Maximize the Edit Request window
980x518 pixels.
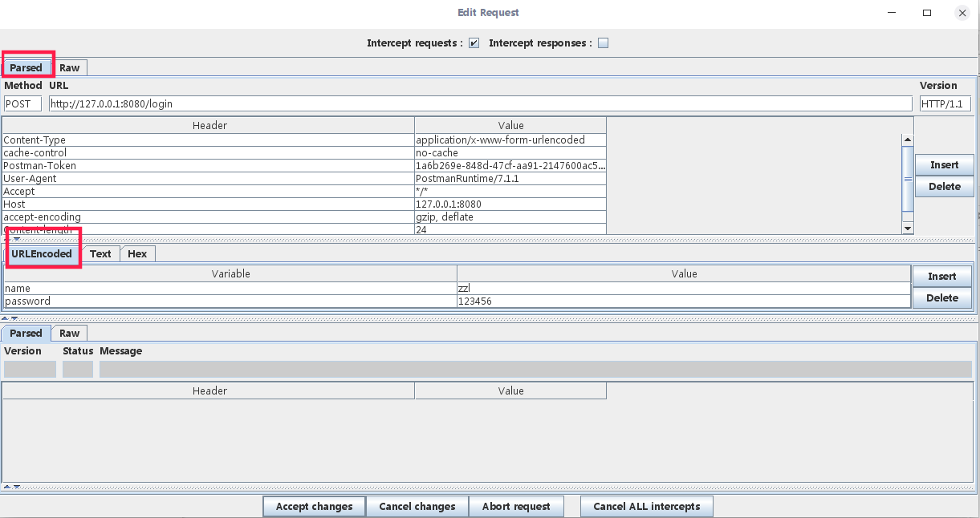927,13
